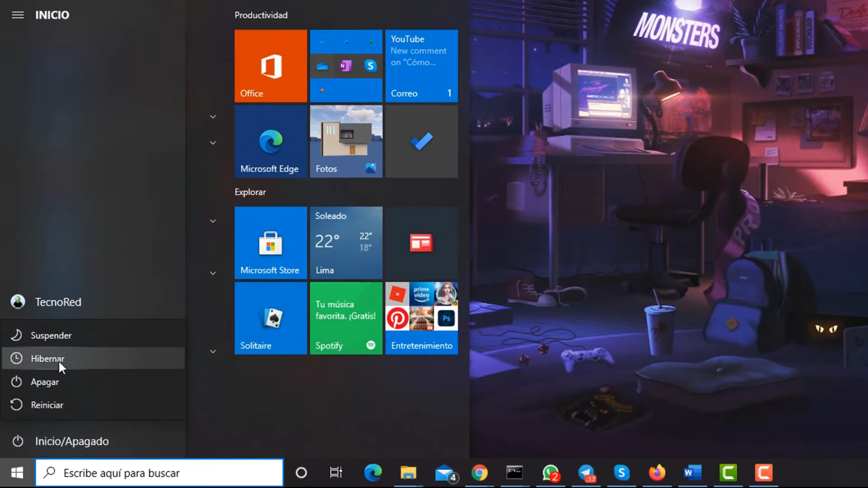Select Suspender from power menu

pyautogui.click(x=93, y=335)
